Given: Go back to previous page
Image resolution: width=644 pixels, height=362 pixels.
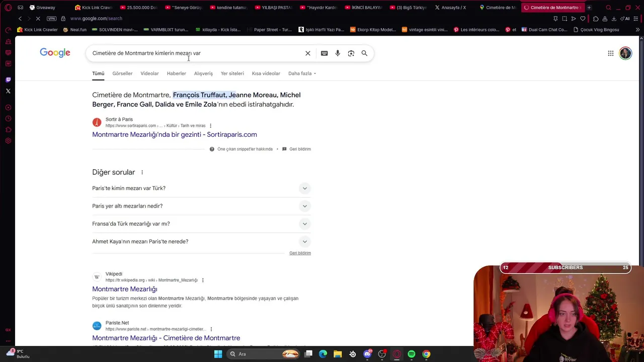Looking at the screenshot, I should click(x=20, y=19).
